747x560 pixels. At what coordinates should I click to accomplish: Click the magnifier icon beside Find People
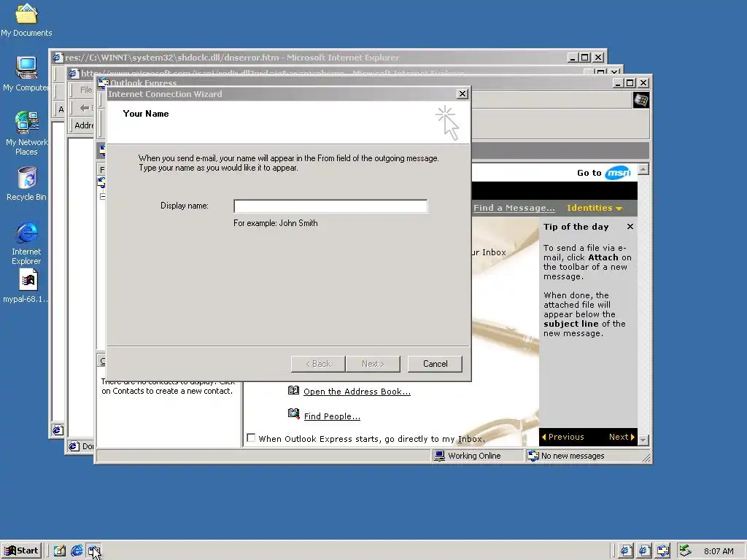tap(293, 413)
